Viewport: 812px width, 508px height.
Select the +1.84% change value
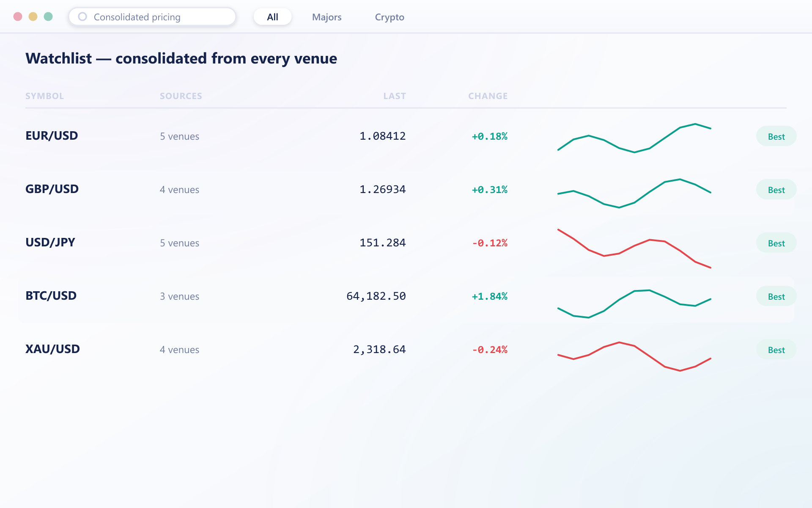490,296
